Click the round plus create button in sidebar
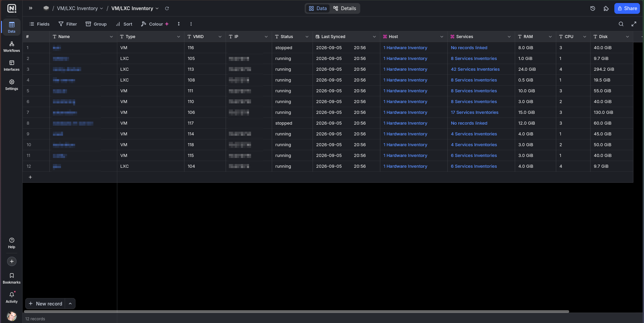This screenshot has height=323, width=644. tap(12, 261)
